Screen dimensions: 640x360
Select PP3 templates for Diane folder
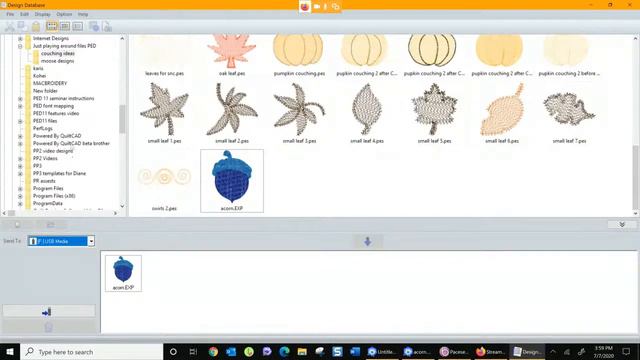point(59,173)
